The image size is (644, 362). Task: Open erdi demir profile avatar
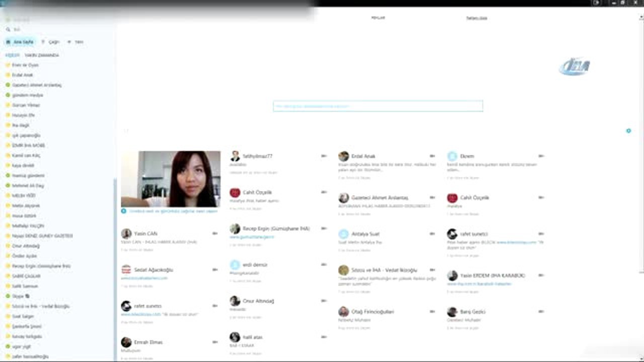click(235, 265)
